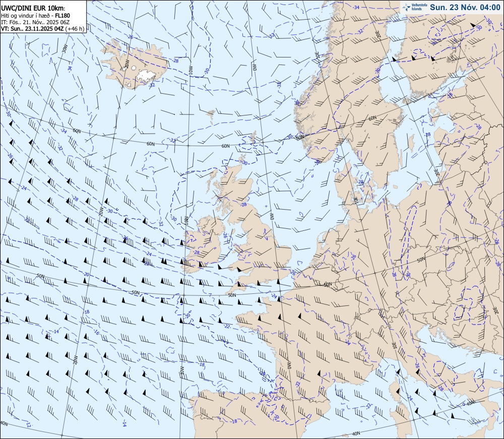The height and width of the screenshot is (439, 504).
Task: Click the '30W' longitude label
Action: [65, 48]
